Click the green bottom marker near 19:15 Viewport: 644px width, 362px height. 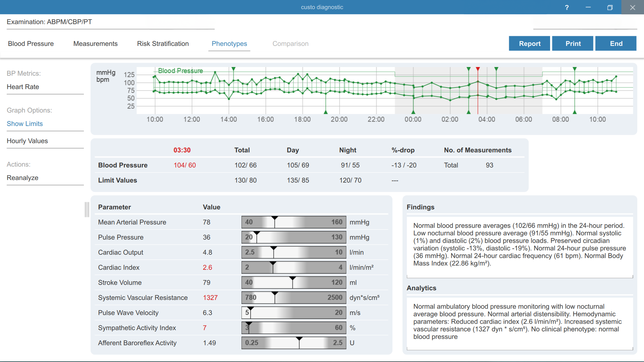pyautogui.click(x=326, y=112)
